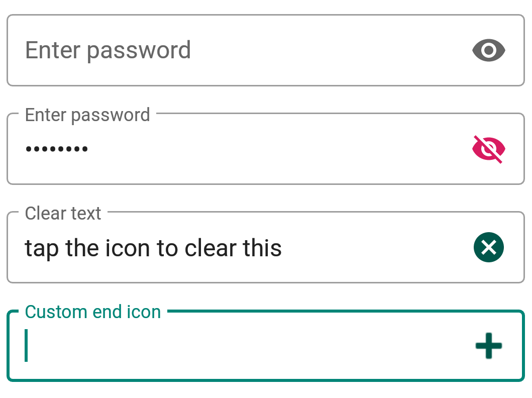Hide the password via the struck-through eye
The image size is (532, 398).
point(489,149)
